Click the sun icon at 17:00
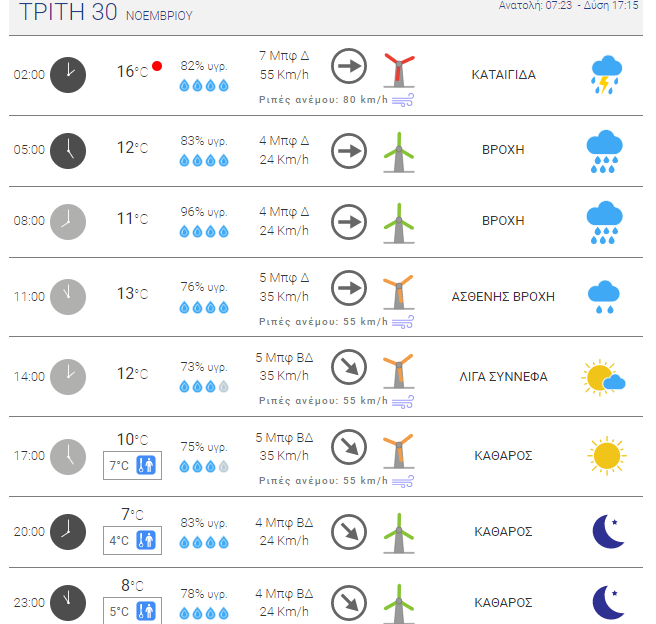The height and width of the screenshot is (624, 656). (x=607, y=455)
